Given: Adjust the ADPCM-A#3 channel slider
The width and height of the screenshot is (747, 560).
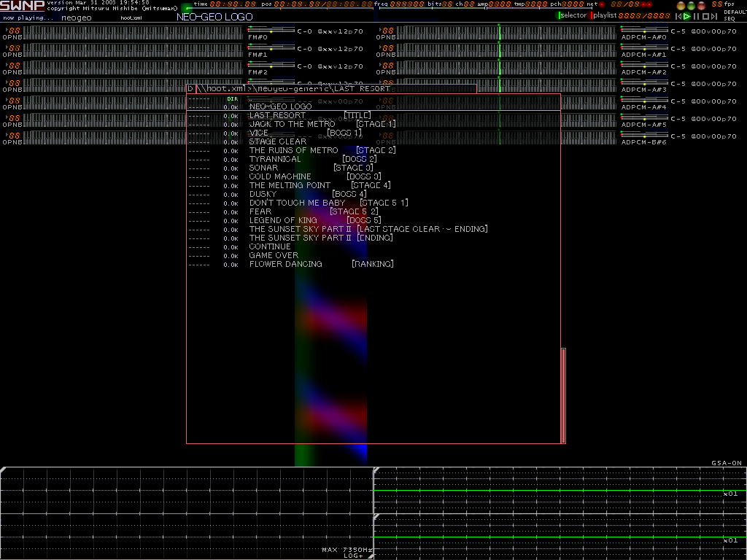Looking at the screenshot, I should click(645, 83).
